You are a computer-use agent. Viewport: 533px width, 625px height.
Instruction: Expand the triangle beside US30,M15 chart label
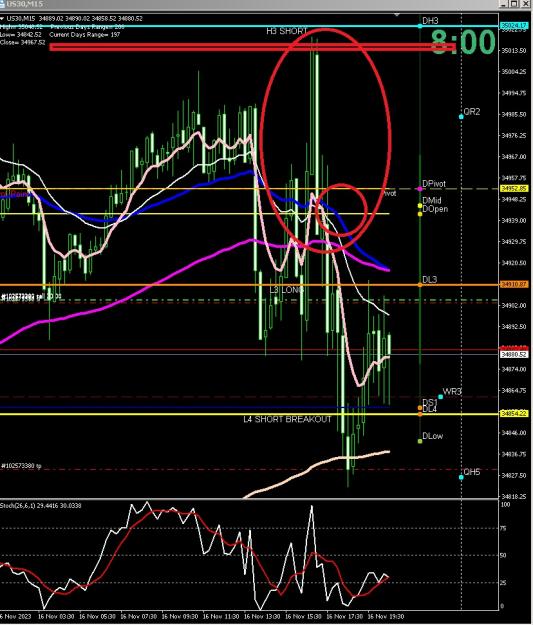coord(2,18)
